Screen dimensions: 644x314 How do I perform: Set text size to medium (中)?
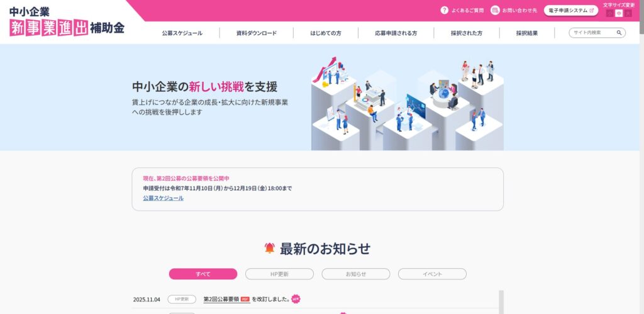[619, 14]
